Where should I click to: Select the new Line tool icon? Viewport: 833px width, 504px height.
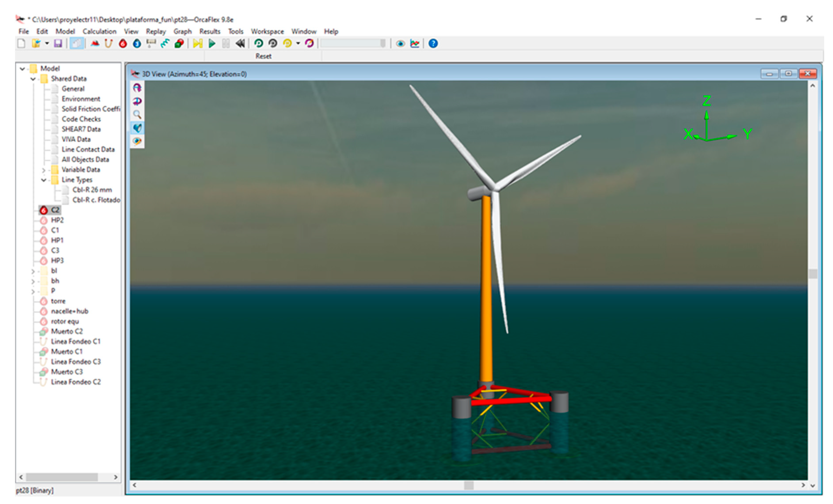coord(108,44)
